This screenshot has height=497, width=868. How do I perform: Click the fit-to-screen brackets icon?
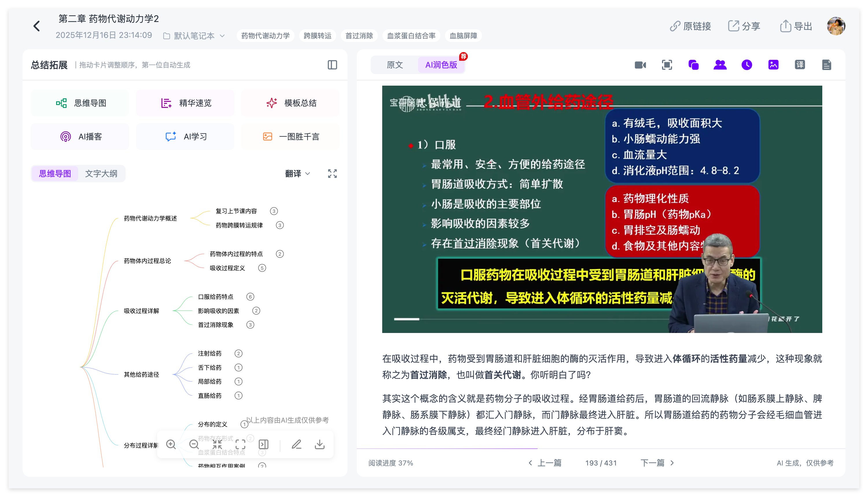coord(240,444)
